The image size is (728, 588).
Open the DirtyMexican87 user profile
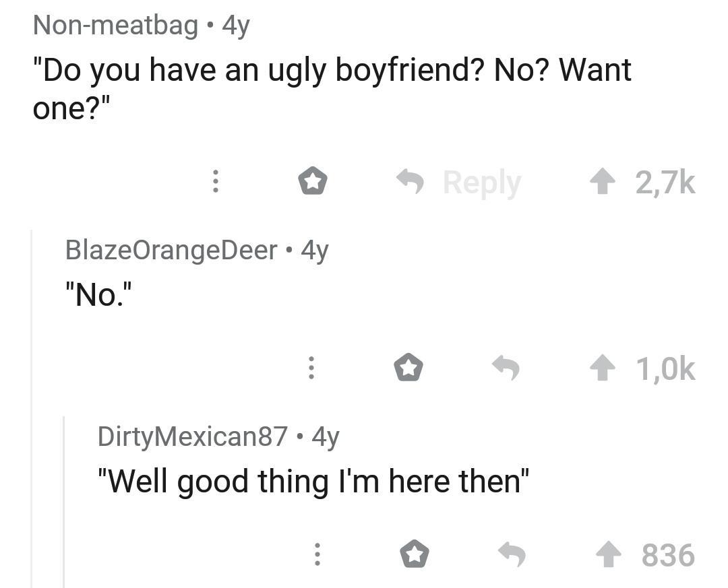click(193, 436)
